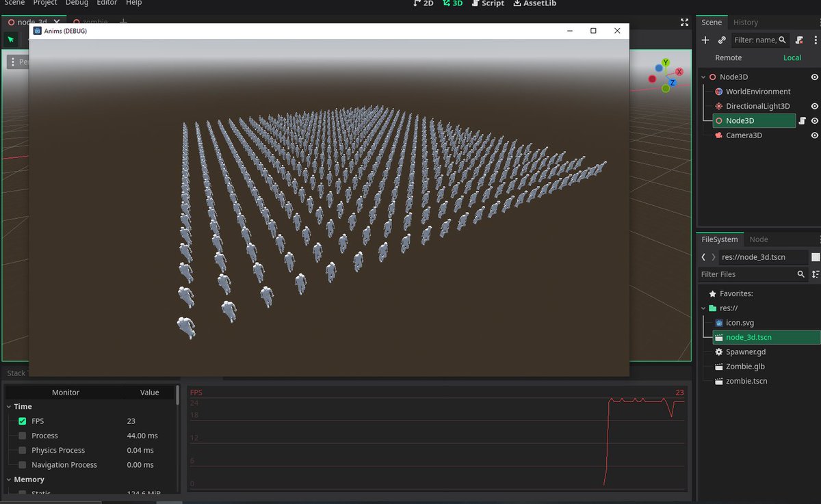Click the add child node plus icon
The image size is (821, 504).
tap(705, 40)
